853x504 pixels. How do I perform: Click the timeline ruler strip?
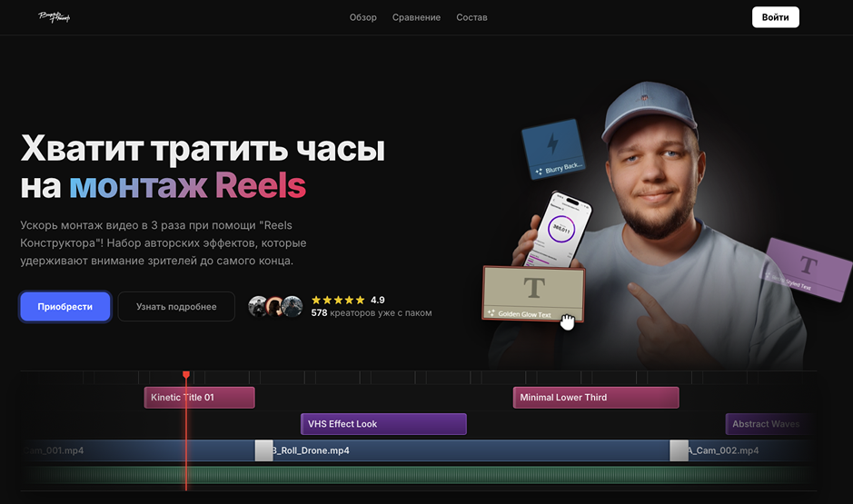tap(418, 378)
